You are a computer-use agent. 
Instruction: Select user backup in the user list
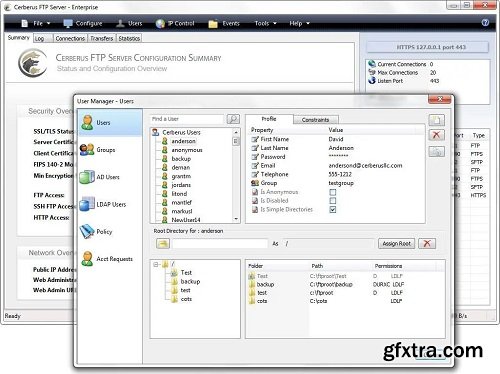pyautogui.click(x=181, y=159)
